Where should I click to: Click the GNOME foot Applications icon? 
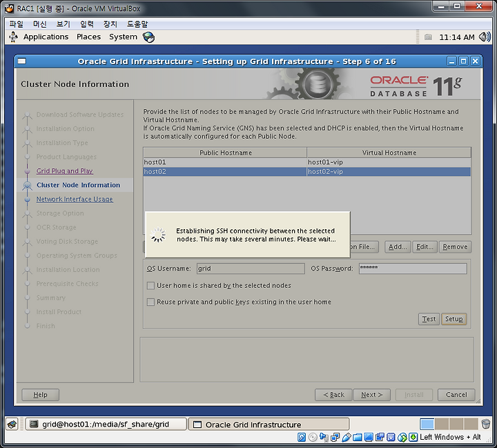13,37
